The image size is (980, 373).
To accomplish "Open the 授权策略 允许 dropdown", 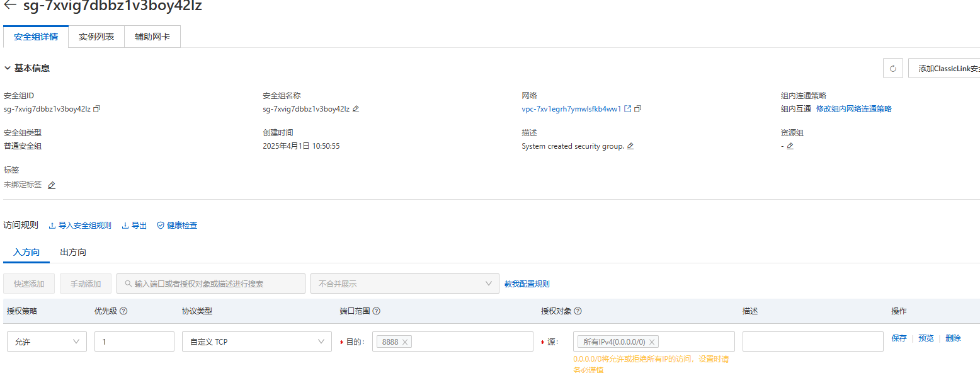I will pyautogui.click(x=47, y=341).
